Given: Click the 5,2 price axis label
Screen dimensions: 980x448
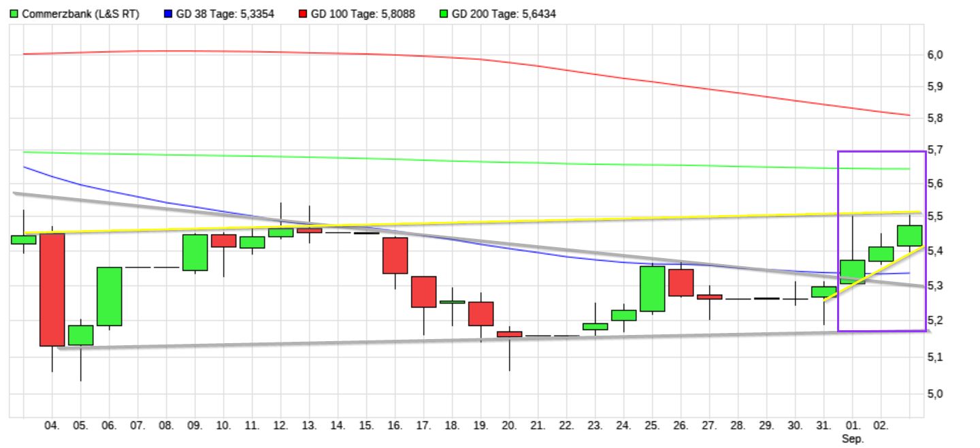Looking at the screenshot, I should [x=936, y=321].
